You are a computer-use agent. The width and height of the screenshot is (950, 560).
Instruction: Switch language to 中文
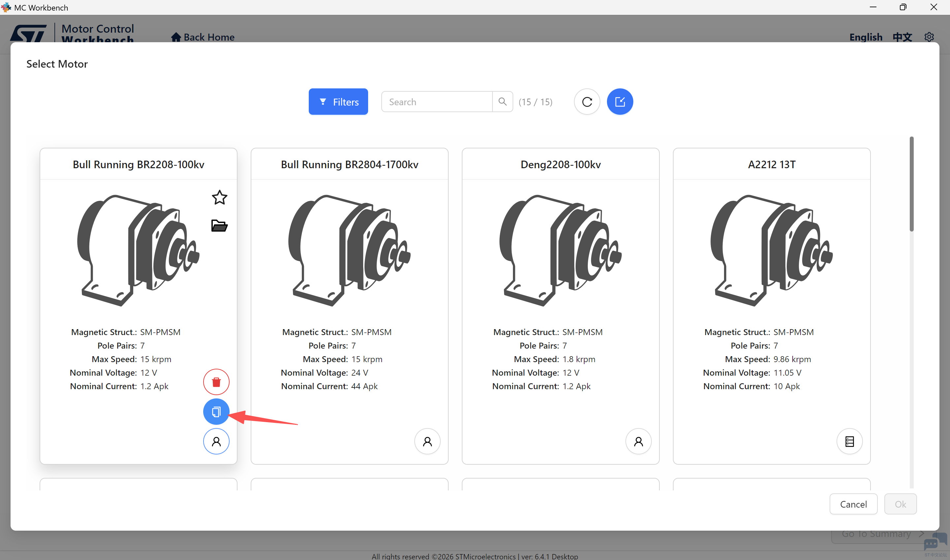coord(902,37)
